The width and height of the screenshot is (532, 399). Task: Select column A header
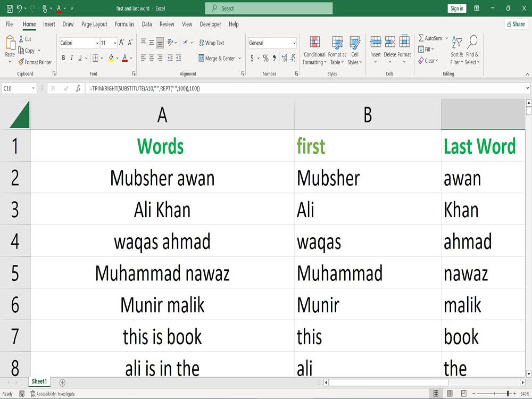click(162, 114)
